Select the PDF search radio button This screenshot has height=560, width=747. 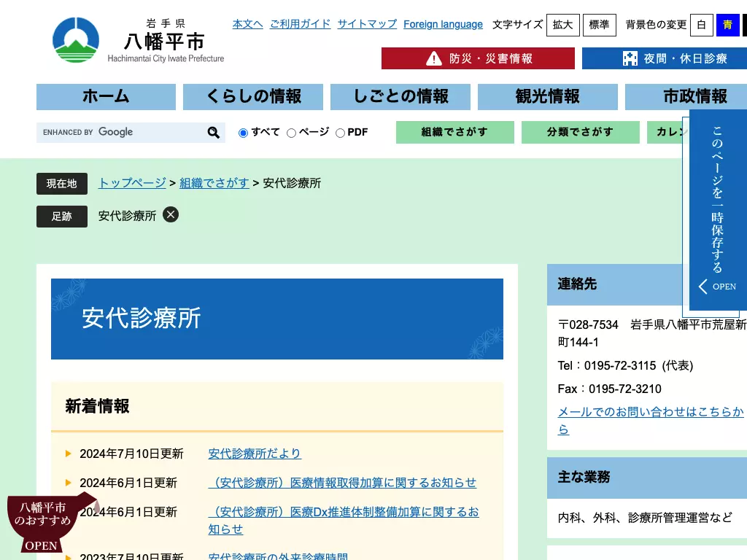(x=340, y=133)
